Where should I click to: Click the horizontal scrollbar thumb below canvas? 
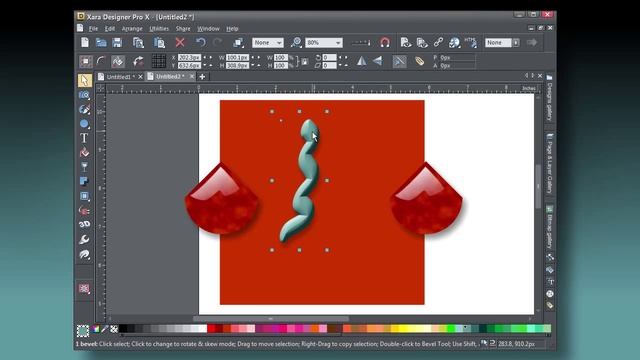(x=271, y=319)
